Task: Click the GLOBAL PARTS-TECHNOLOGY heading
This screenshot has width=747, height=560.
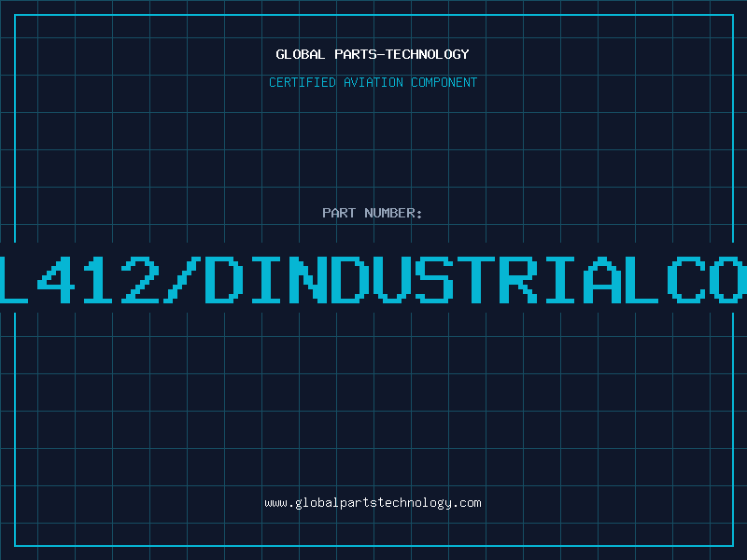Action: point(373,54)
